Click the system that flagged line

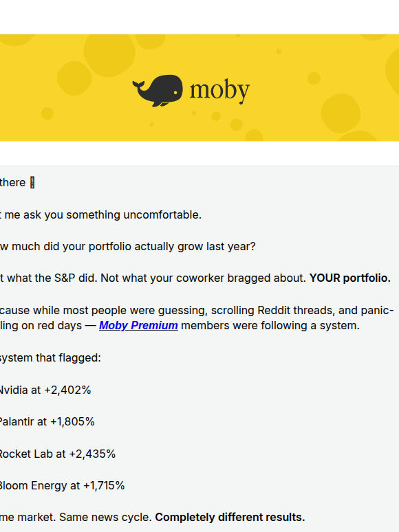(x=50, y=358)
